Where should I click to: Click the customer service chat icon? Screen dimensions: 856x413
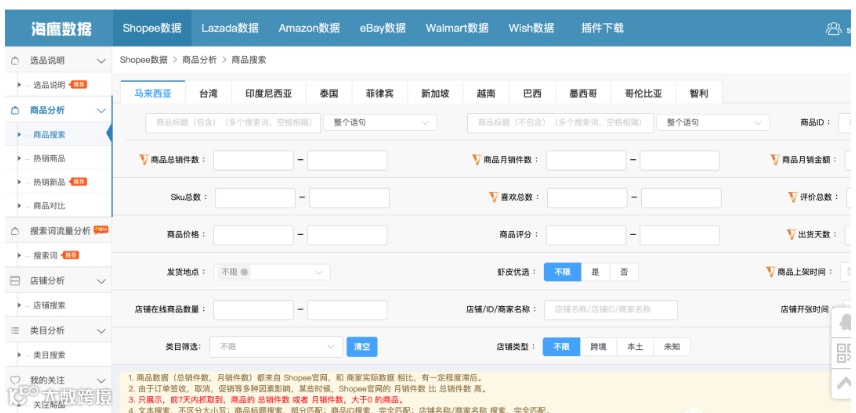tap(846, 322)
